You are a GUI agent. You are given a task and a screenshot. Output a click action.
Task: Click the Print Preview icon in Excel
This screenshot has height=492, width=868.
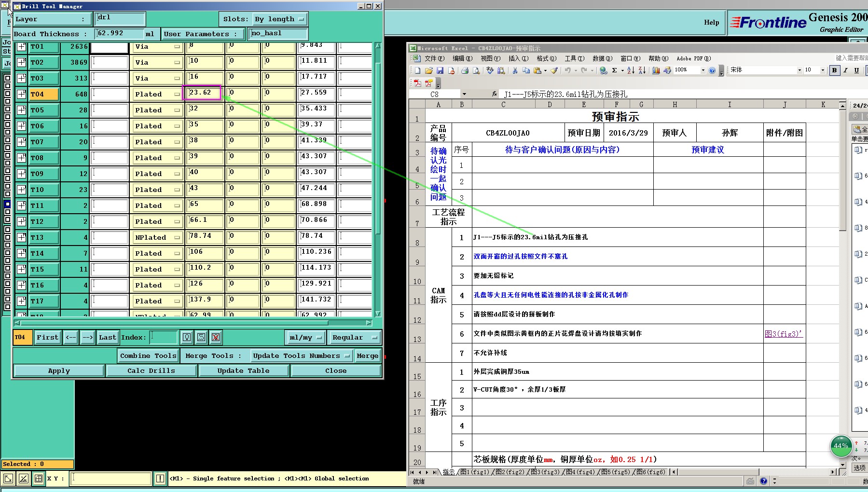click(476, 70)
